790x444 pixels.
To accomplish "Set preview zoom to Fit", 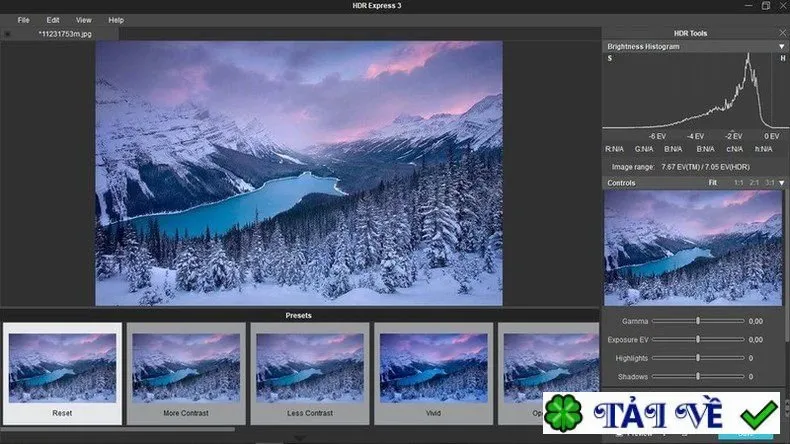I will pyautogui.click(x=712, y=182).
